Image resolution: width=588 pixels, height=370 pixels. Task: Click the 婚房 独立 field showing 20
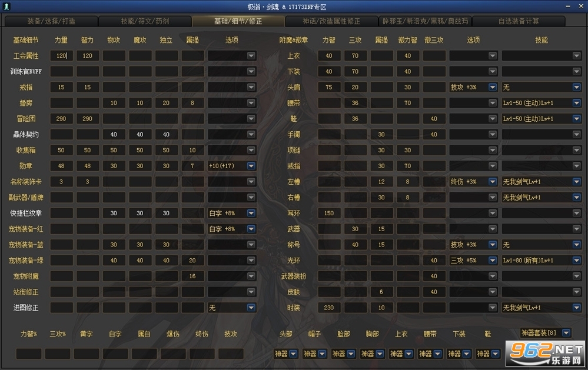tap(167, 103)
